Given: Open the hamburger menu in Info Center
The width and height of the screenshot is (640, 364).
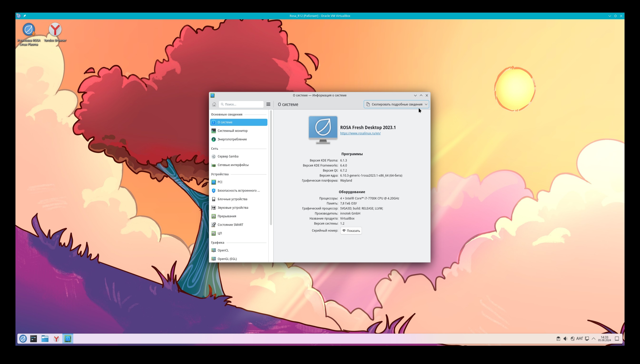Looking at the screenshot, I should tap(268, 104).
